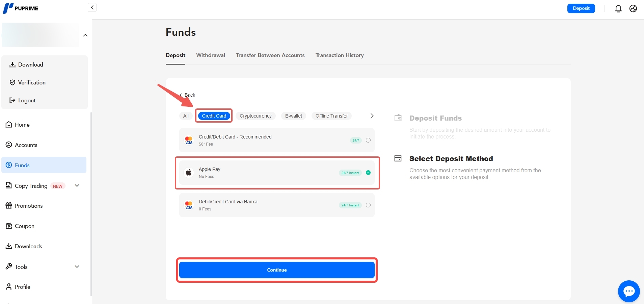Screen dimensions: 644x304
Task: Open Verification from the sidebar
Action: click(31, 82)
